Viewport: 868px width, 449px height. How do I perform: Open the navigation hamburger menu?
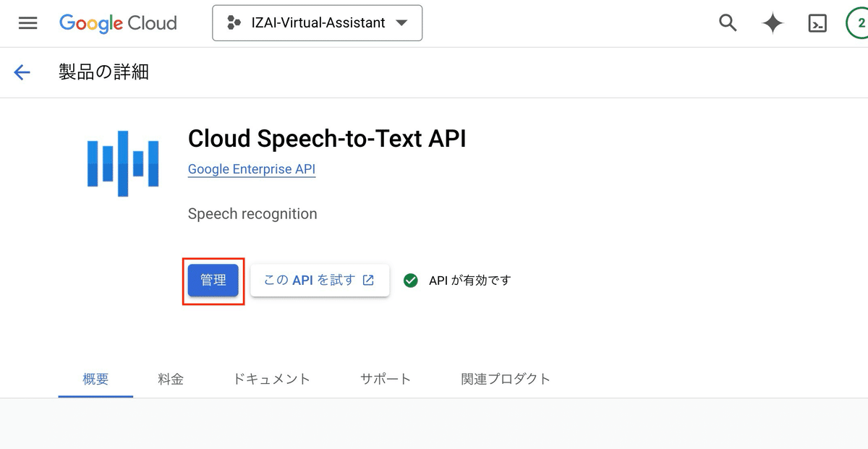point(27,22)
